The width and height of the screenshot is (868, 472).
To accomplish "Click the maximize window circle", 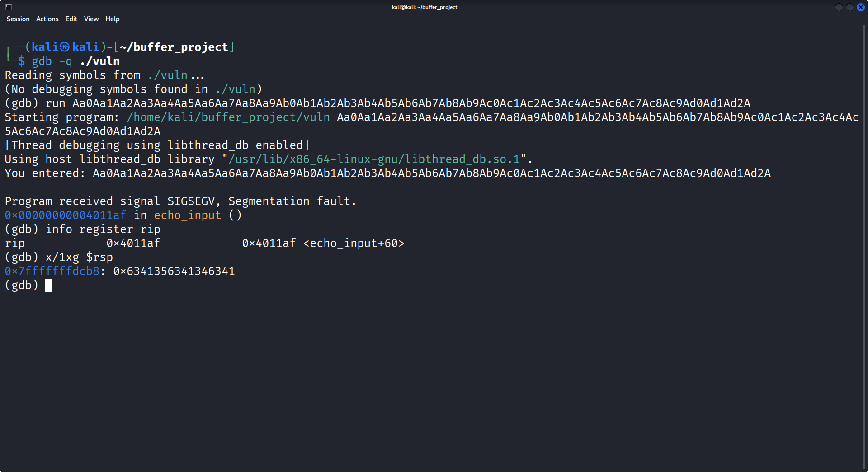I will click(x=850, y=7).
